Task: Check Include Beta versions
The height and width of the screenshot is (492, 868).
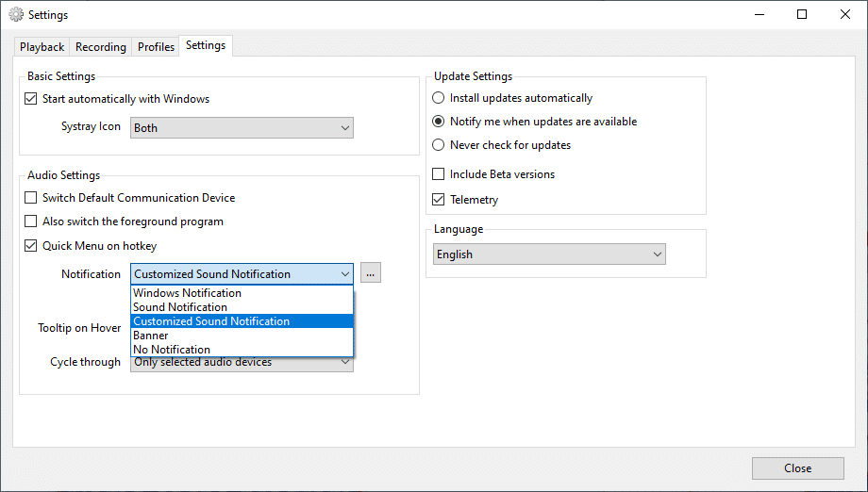Action: pyautogui.click(x=438, y=174)
